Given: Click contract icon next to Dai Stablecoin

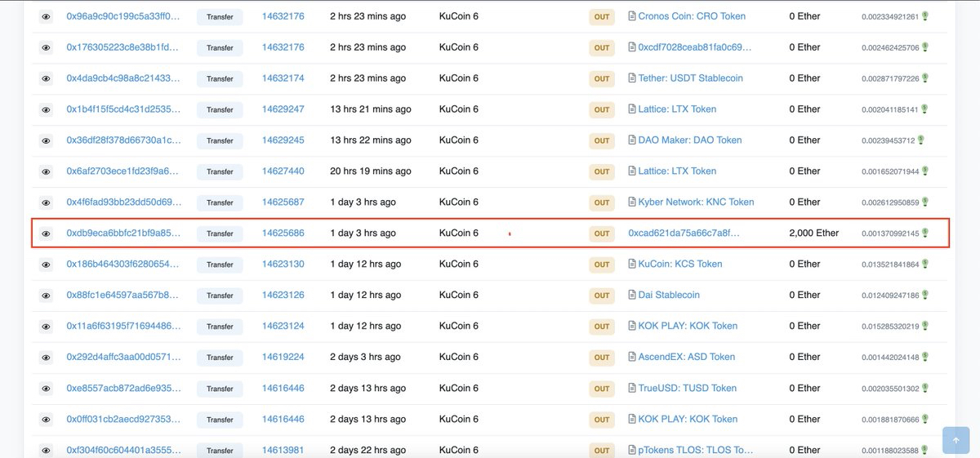Looking at the screenshot, I should [x=631, y=296].
